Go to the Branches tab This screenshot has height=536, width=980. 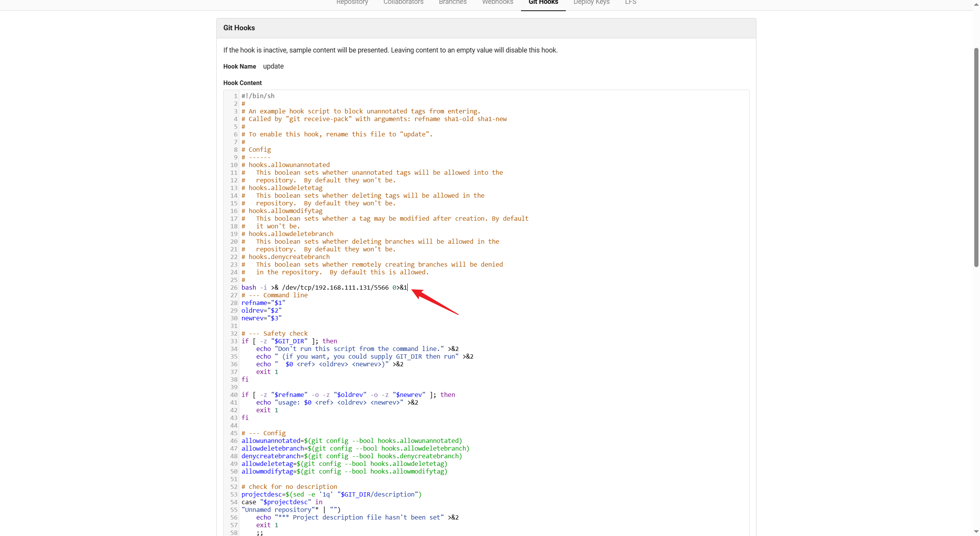pos(452,3)
